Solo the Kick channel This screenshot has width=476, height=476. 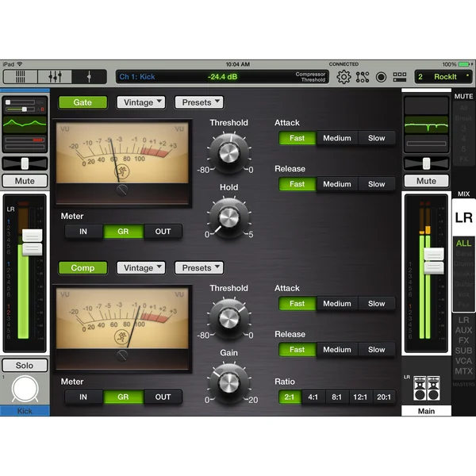[25, 366]
